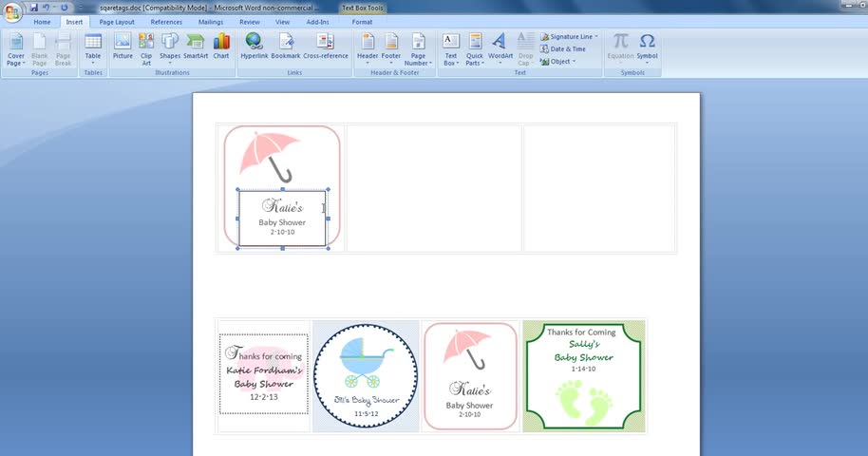
Task: Click the right-middle handle of the selected text box
Action: (329, 218)
